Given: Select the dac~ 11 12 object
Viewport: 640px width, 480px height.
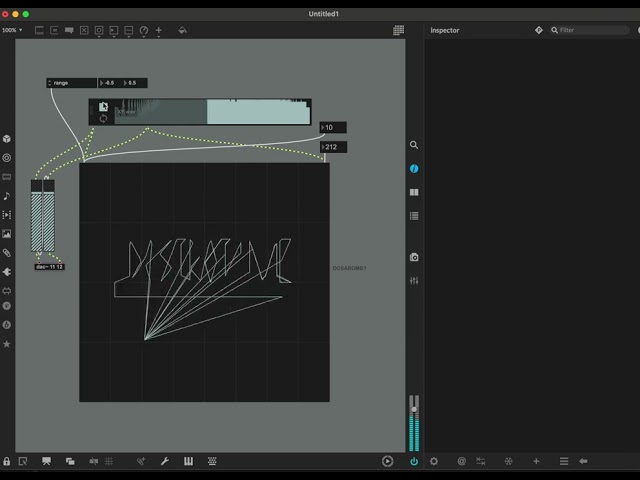Looking at the screenshot, I should [49, 267].
